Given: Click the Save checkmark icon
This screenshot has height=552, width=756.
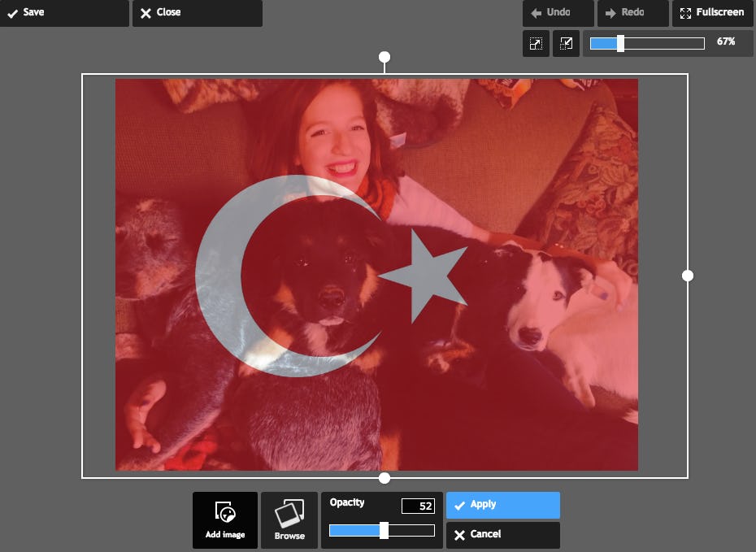Looking at the screenshot, I should [x=12, y=12].
